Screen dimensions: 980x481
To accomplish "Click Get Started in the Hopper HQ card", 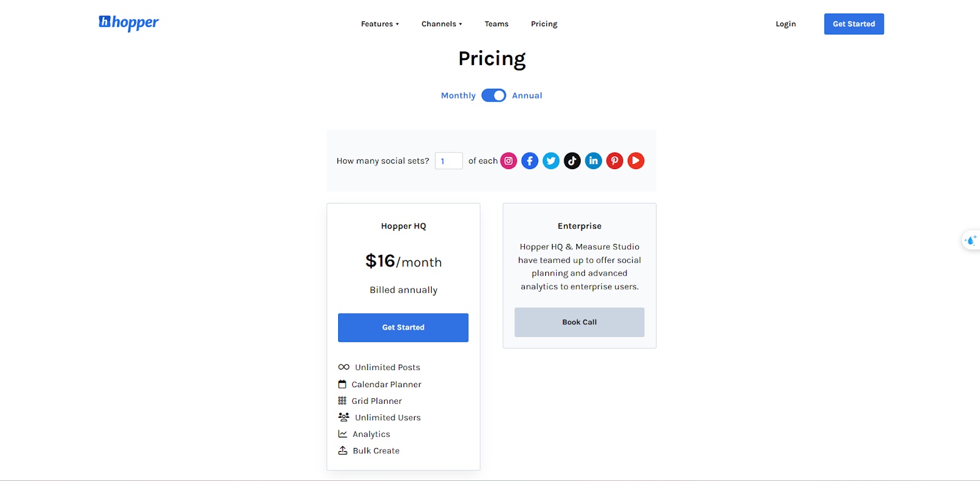I will pos(403,328).
